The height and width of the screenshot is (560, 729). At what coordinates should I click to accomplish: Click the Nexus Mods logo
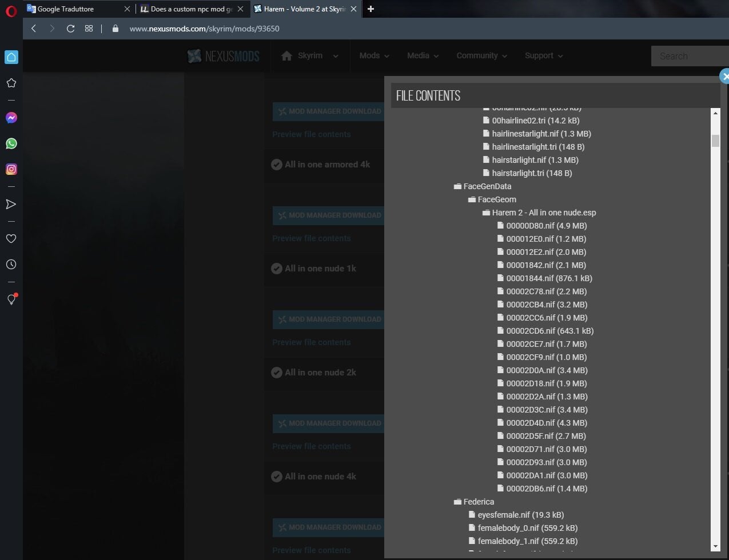coord(224,55)
